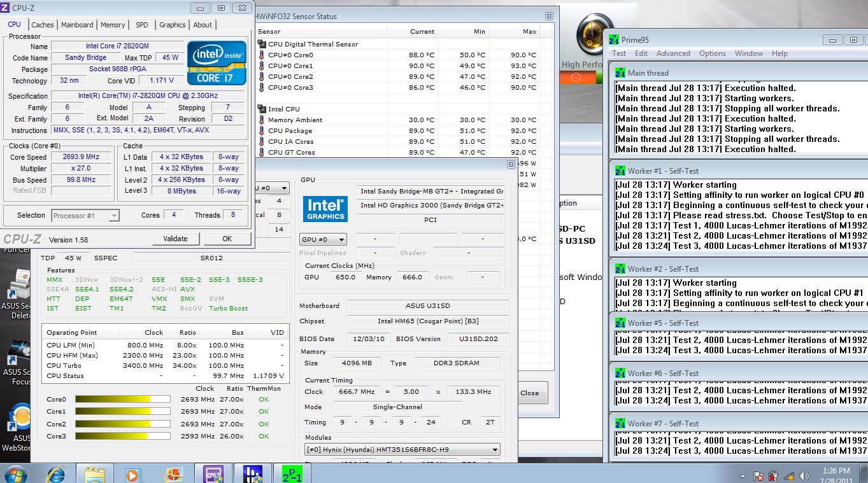
Task: Click the Worker #1 Self-Test window icon
Action: pyautogui.click(x=620, y=171)
